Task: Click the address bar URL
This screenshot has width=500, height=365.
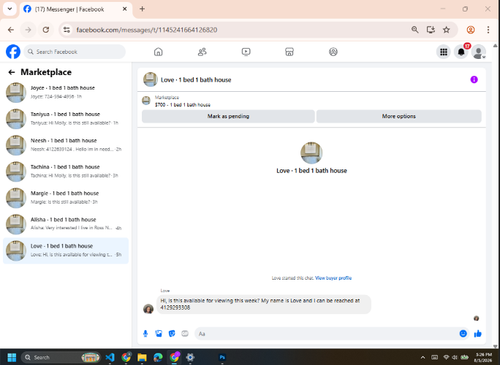Action: point(147,30)
